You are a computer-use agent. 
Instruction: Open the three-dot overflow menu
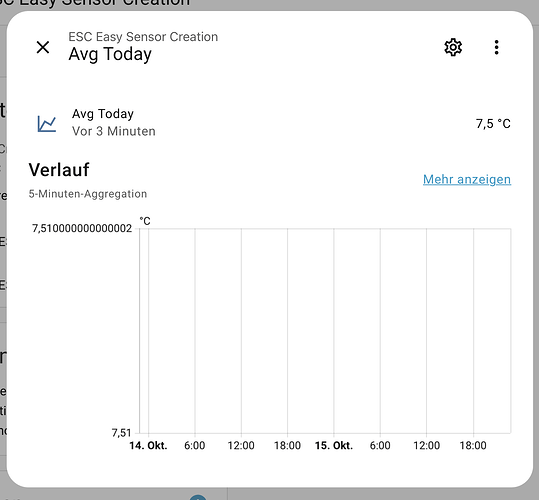pyautogui.click(x=496, y=47)
